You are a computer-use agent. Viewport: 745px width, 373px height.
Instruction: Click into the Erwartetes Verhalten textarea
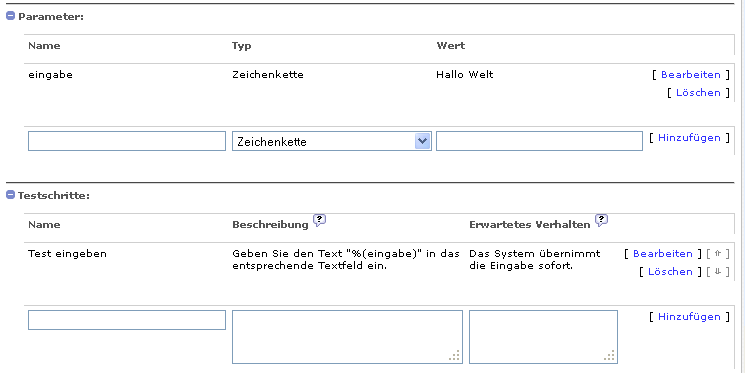coord(543,337)
